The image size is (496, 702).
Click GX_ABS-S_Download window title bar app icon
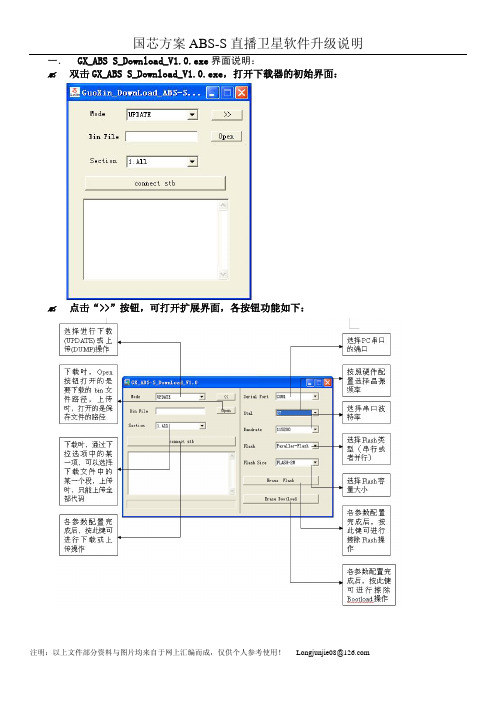point(127,382)
